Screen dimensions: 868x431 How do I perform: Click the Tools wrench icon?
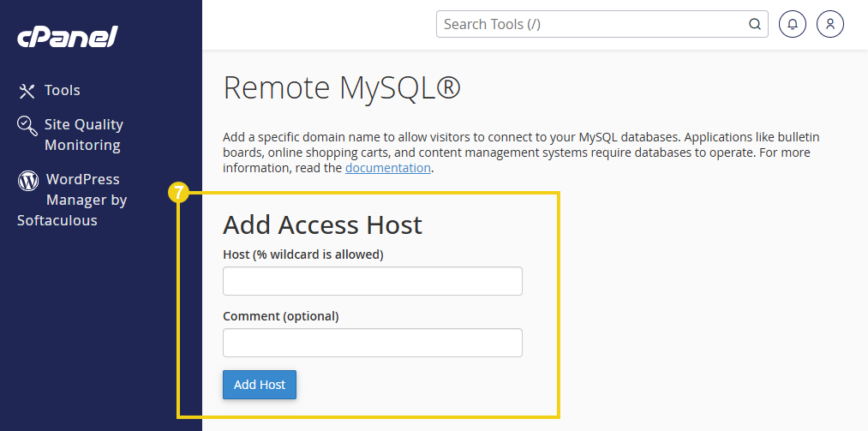point(27,91)
